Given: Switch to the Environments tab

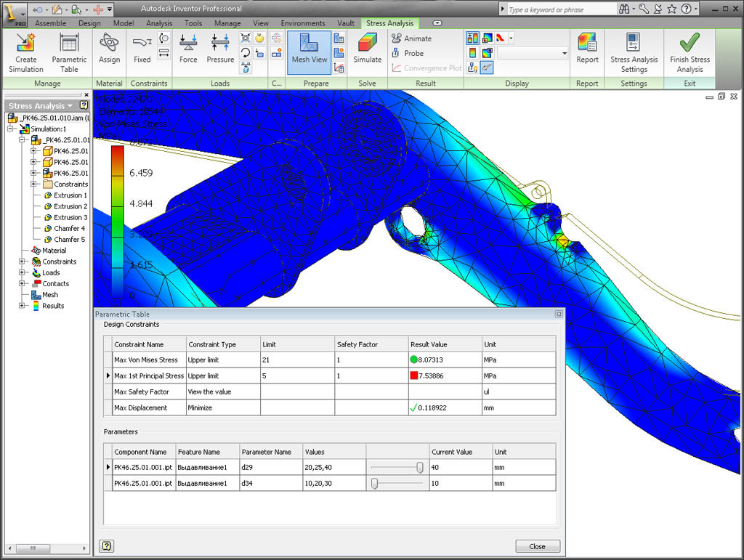Looking at the screenshot, I should (x=303, y=23).
